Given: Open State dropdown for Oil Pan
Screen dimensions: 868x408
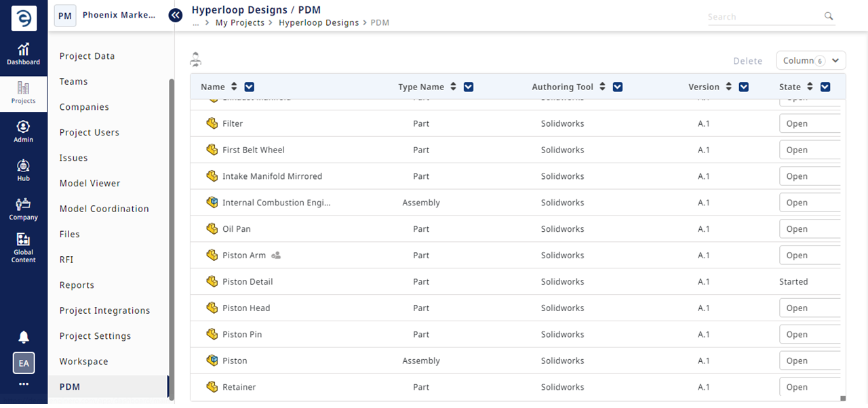Looking at the screenshot, I should 810,229.
